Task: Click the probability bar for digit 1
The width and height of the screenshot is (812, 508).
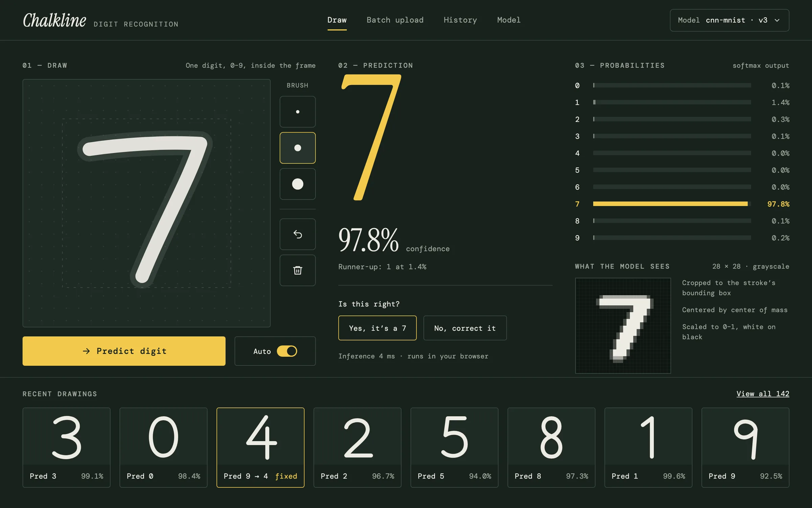Action: (x=672, y=102)
